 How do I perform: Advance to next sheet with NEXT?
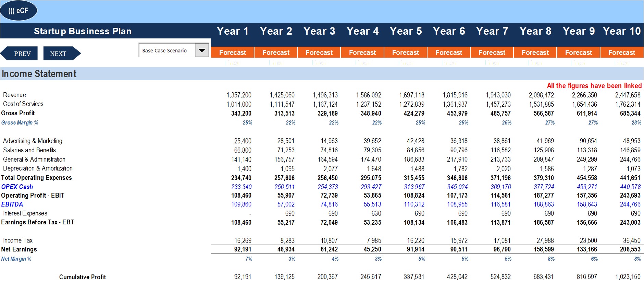[x=62, y=54]
